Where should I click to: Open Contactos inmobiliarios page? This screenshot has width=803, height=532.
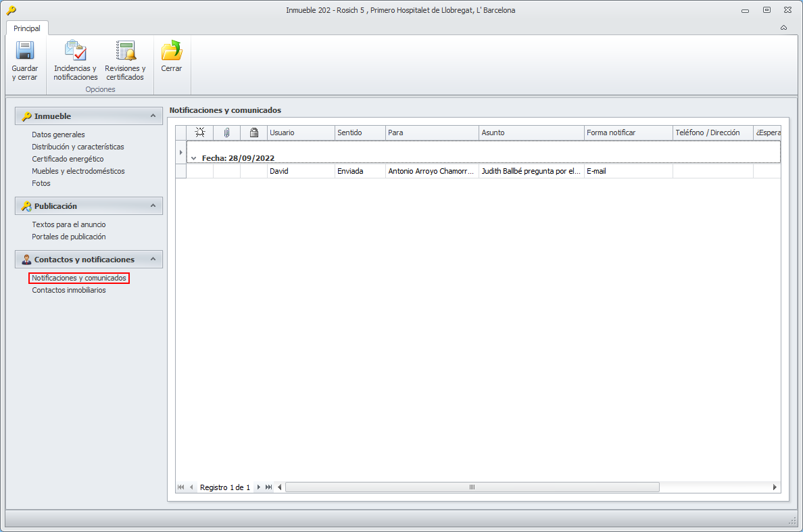pos(69,290)
